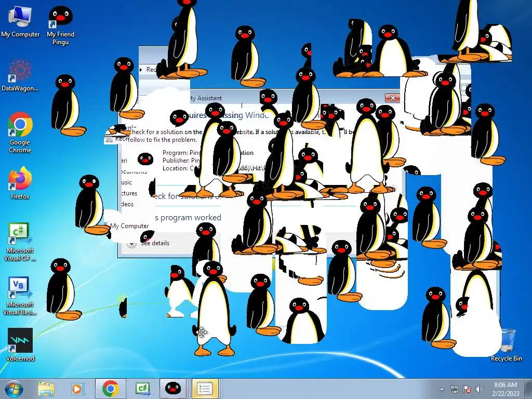The height and width of the screenshot is (399, 532).
Task: Launch Google Chrome from desktop
Action: 20,132
